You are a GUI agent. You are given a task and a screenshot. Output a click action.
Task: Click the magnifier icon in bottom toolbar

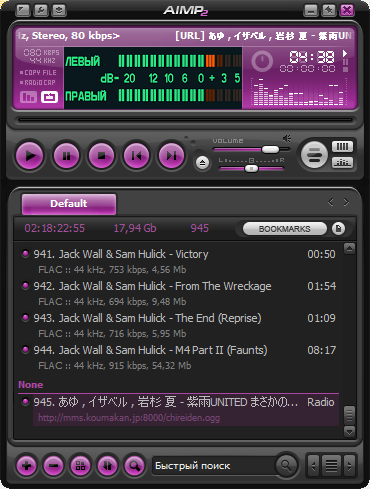134,466
